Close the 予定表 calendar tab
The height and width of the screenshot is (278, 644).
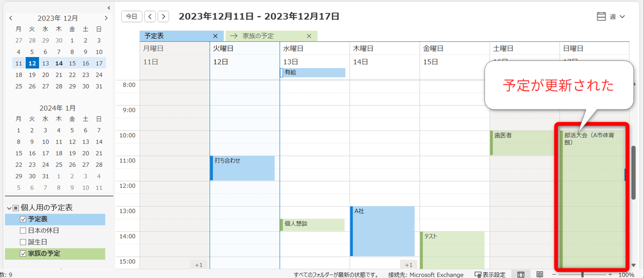pos(215,36)
